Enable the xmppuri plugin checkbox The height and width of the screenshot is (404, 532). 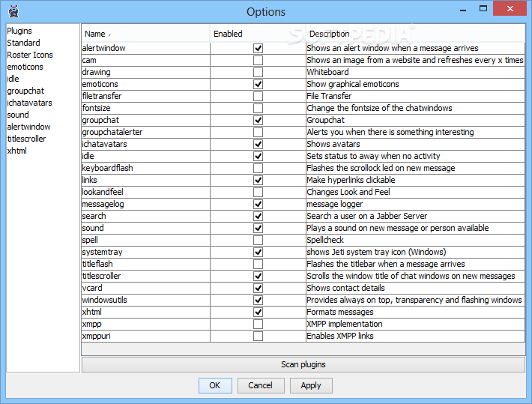[258, 336]
